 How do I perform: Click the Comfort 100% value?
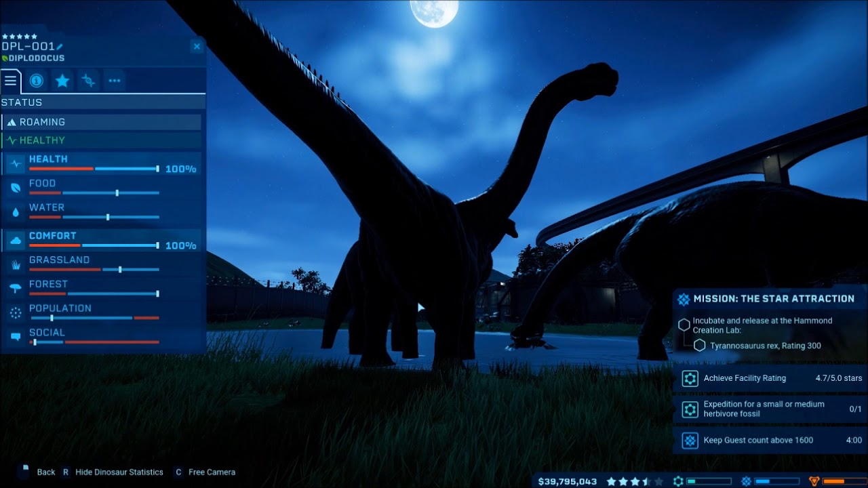point(181,245)
